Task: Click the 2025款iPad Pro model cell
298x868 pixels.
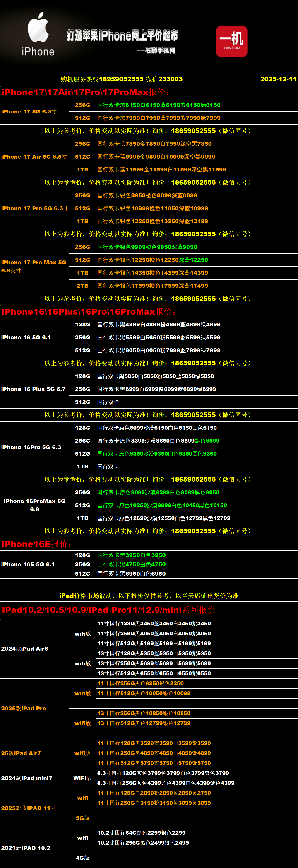Action: pyautogui.click(x=24, y=708)
